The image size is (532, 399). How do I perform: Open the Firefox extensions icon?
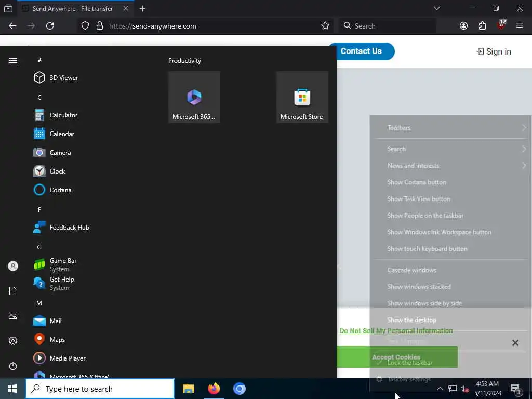[x=482, y=26]
